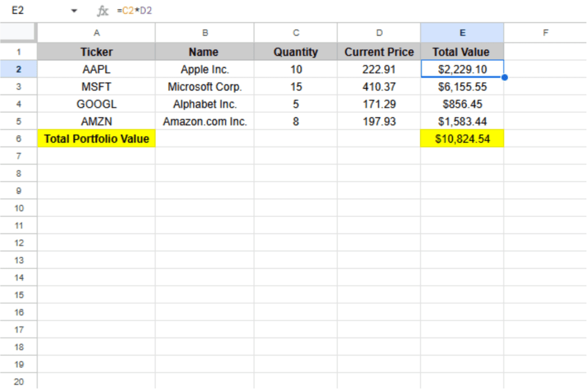Click the GOOGL ticker cell

pos(96,104)
